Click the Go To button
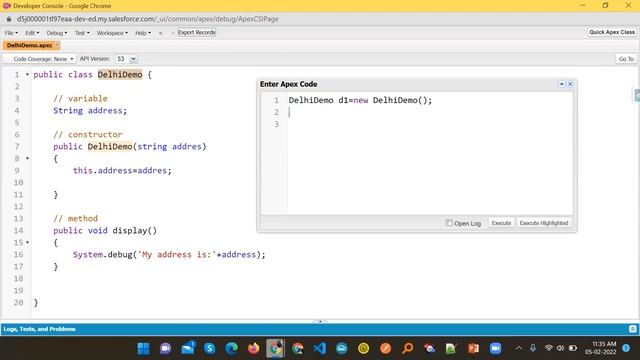Image resolution: width=640 pixels, height=360 pixels. (x=626, y=59)
